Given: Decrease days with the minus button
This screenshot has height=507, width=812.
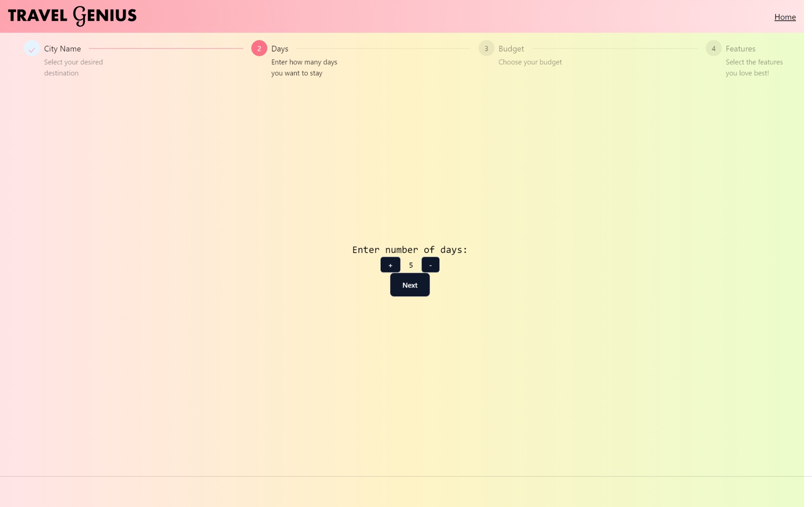Looking at the screenshot, I should coord(430,265).
